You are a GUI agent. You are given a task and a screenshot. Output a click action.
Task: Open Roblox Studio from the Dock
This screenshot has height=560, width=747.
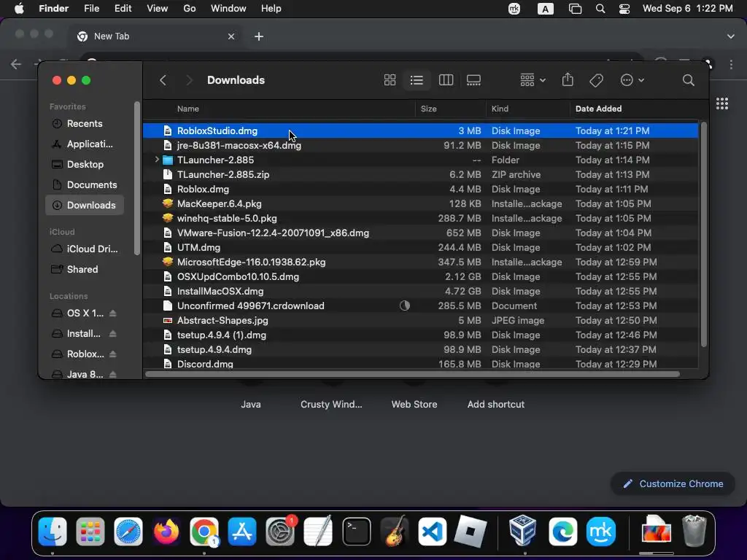pyautogui.click(x=471, y=532)
